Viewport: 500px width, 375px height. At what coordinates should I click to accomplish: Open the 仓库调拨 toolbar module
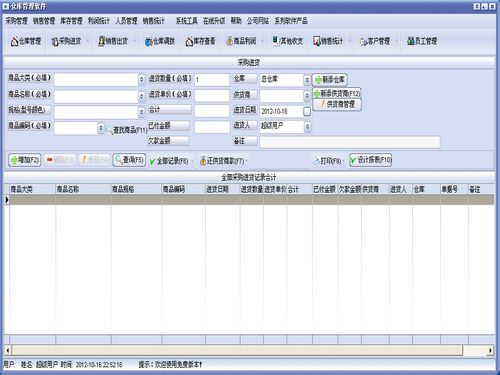[x=160, y=41]
